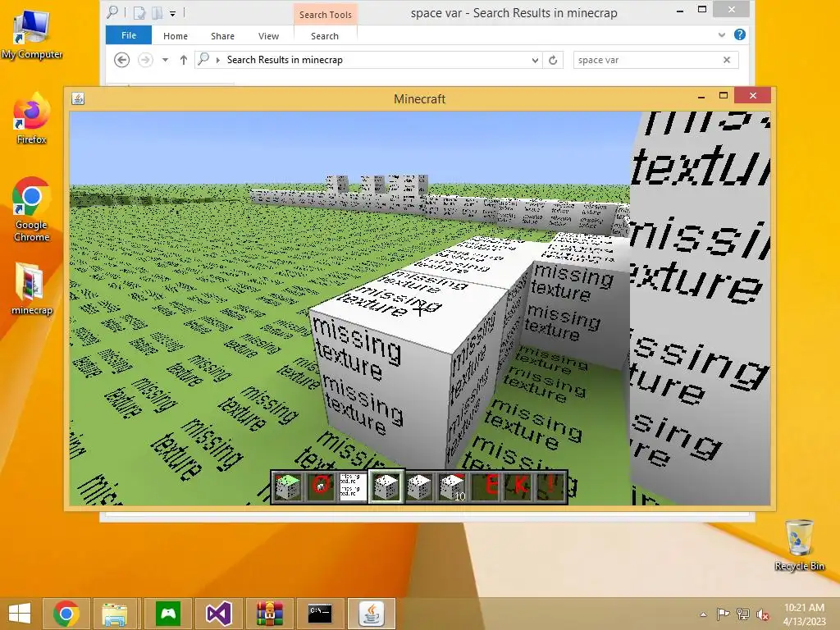Screen dimensions: 840x630
Task: Open the Share ribbon tab
Action: point(222,36)
